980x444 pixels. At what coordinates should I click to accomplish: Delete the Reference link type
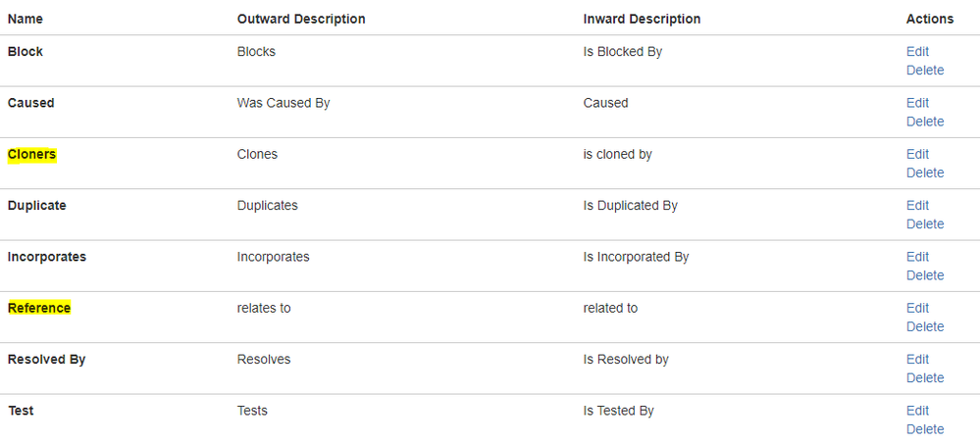click(925, 326)
